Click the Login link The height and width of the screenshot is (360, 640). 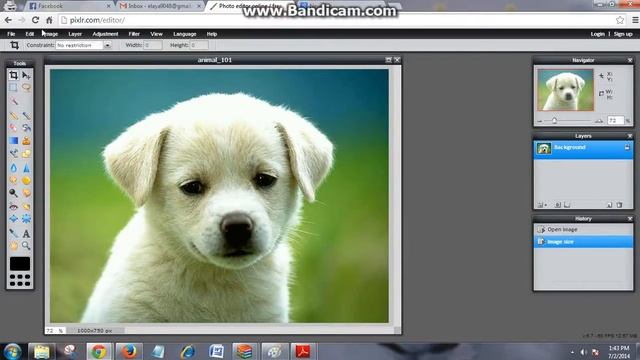[x=598, y=34]
